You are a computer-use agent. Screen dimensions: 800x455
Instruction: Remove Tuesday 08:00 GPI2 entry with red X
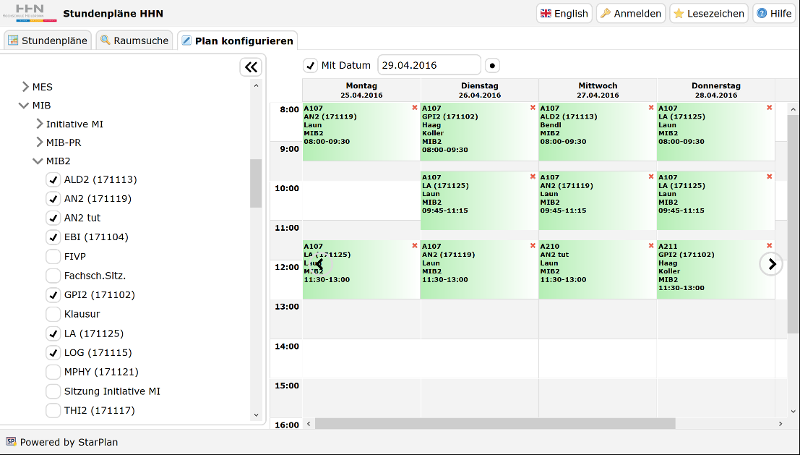pos(533,108)
